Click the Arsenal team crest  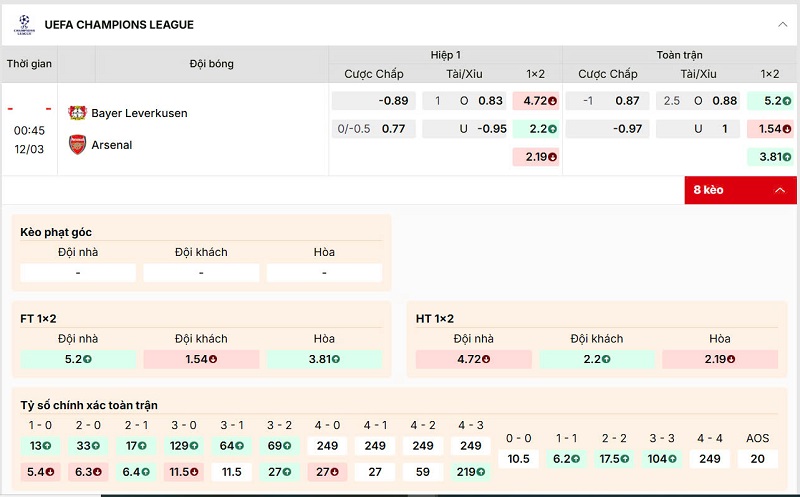(77, 145)
